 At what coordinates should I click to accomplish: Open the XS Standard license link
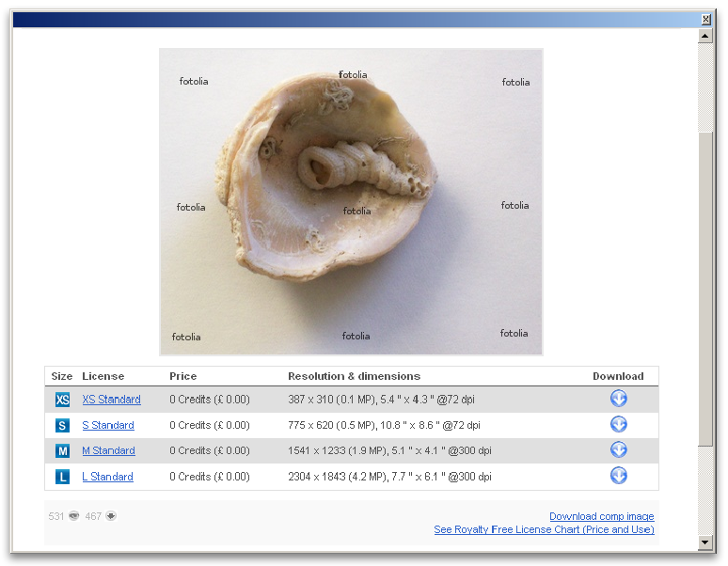pyautogui.click(x=111, y=400)
